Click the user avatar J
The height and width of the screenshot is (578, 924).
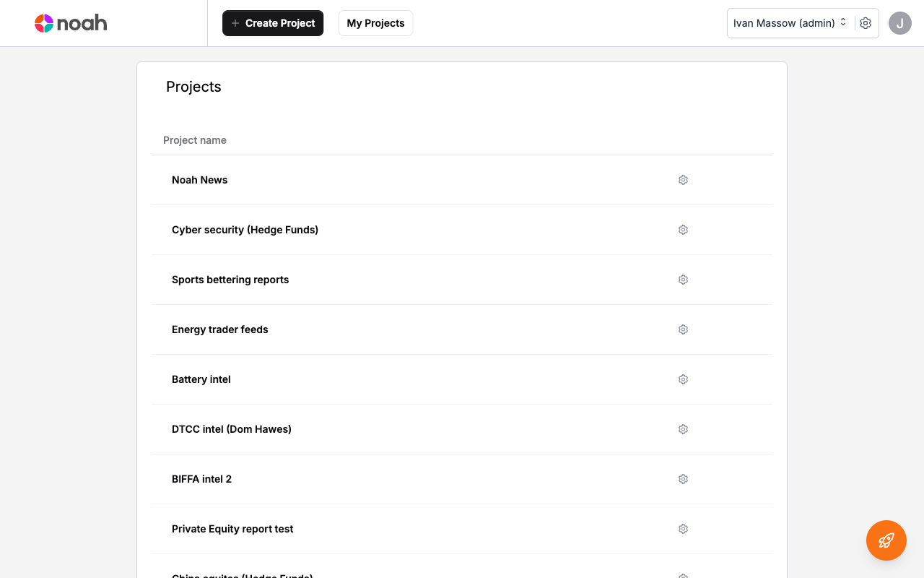coord(899,22)
